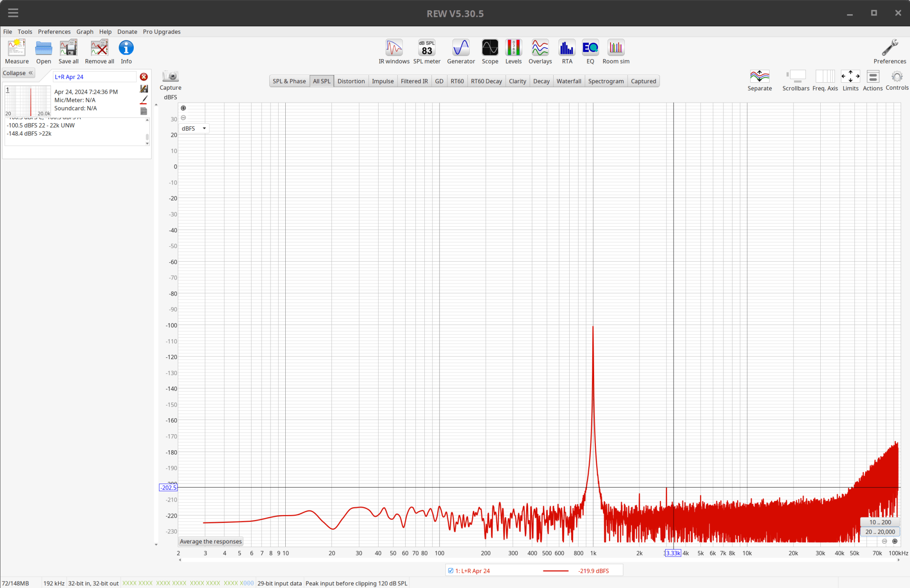This screenshot has height=588, width=910.
Task: Open the Graph menu
Action: click(x=85, y=32)
